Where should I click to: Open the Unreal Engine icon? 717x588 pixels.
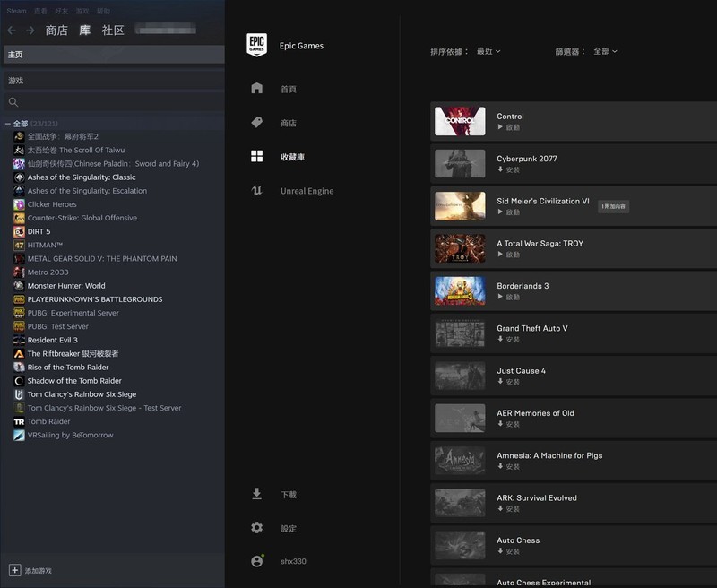click(x=257, y=191)
